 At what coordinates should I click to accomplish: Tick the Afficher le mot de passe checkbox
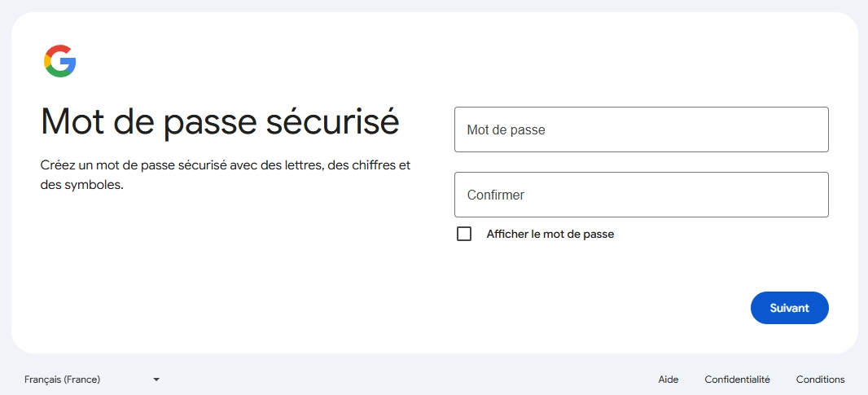tap(464, 235)
